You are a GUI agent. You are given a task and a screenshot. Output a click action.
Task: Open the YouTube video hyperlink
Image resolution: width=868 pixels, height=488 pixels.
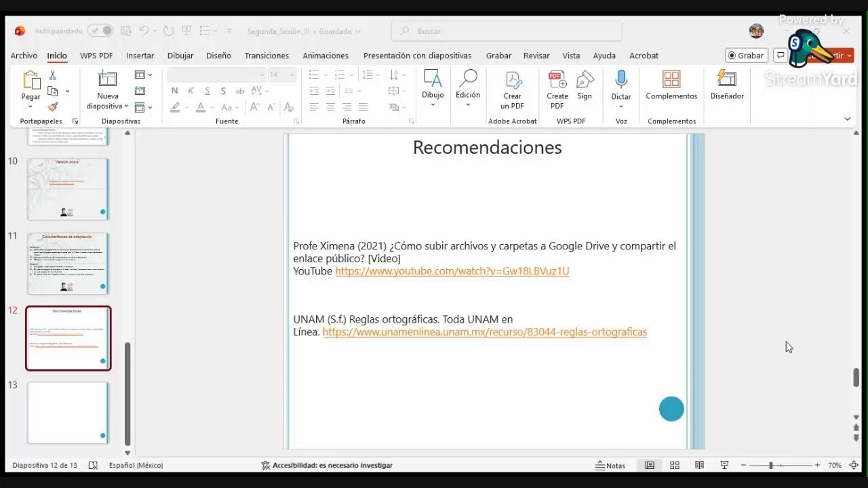[452, 271]
